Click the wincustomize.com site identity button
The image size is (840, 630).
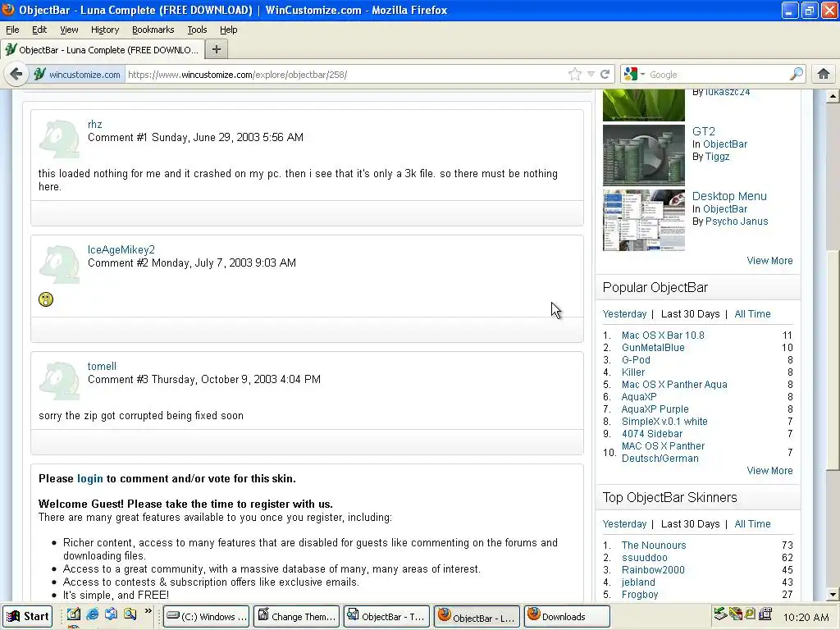click(77, 75)
